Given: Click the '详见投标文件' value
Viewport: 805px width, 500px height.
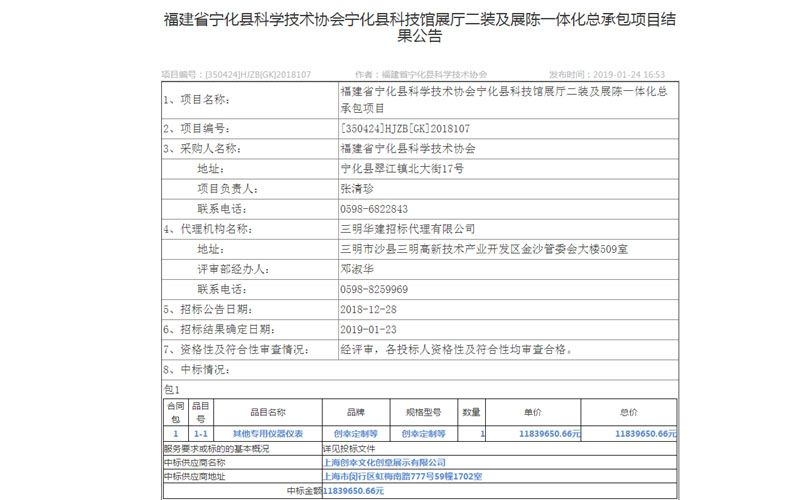Looking at the screenshot, I should (349, 449).
